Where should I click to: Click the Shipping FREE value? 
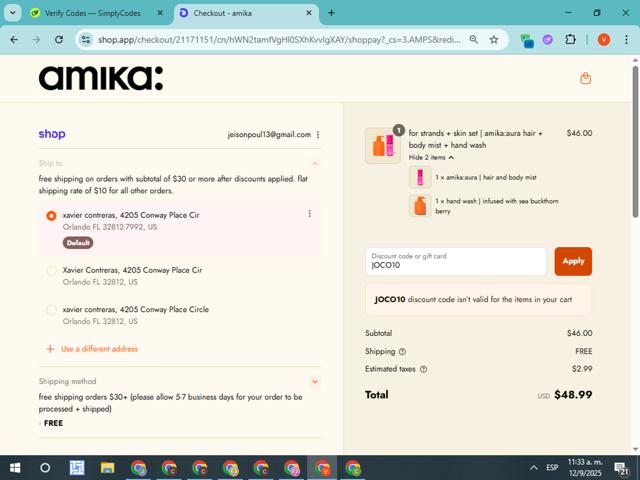tap(584, 351)
